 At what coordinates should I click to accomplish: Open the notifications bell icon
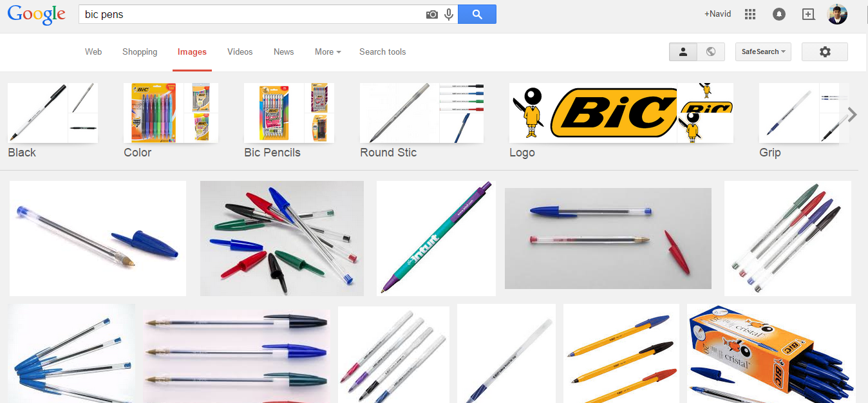pyautogui.click(x=779, y=14)
